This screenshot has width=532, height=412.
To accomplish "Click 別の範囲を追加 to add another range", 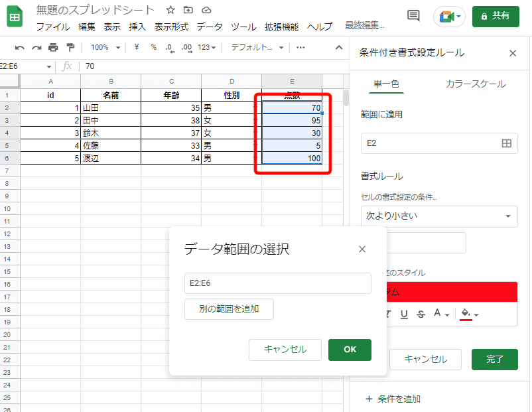I will (229, 310).
